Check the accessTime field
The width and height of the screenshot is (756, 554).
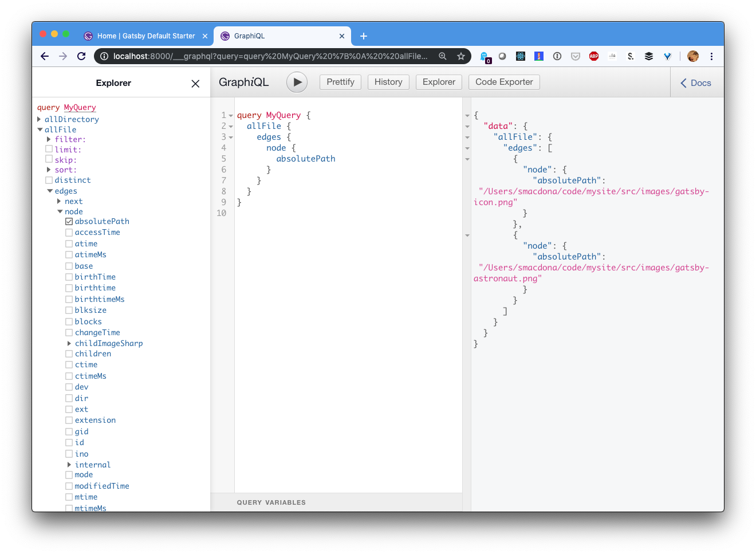69,233
